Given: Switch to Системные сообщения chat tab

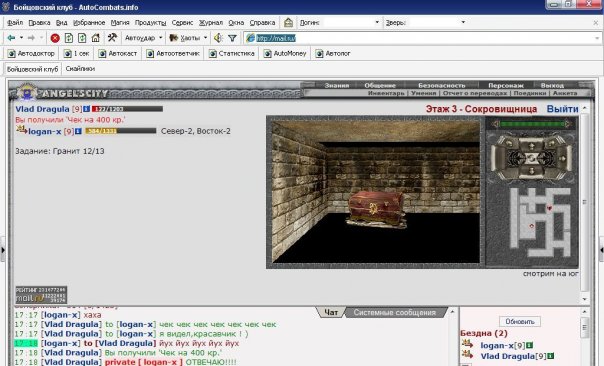Looking at the screenshot, I should 394,312.
